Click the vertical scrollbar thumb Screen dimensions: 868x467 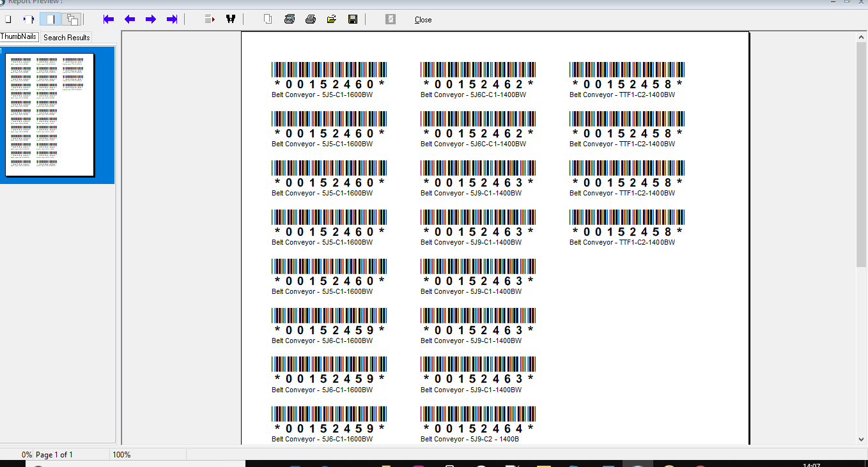point(861,155)
